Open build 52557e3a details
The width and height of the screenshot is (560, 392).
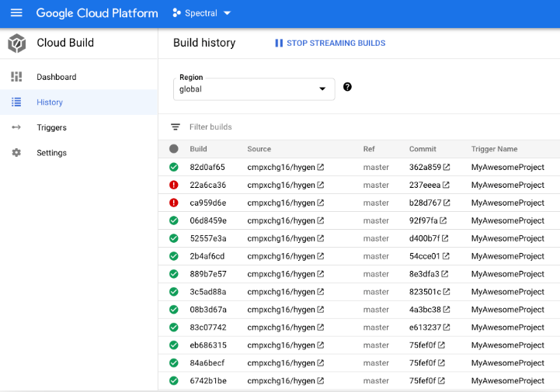tap(208, 238)
